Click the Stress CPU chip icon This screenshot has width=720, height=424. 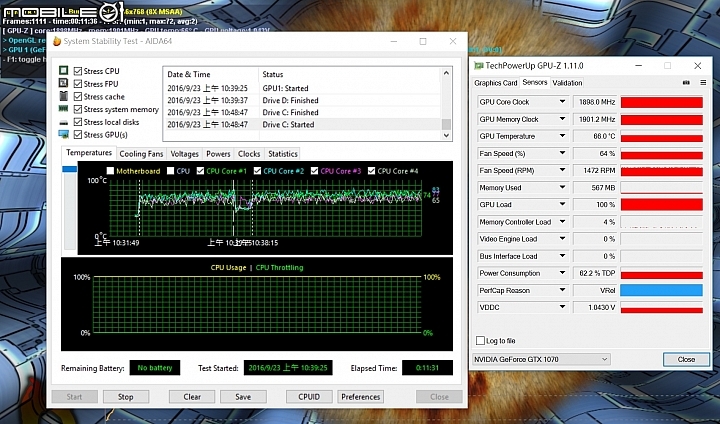(x=63, y=70)
